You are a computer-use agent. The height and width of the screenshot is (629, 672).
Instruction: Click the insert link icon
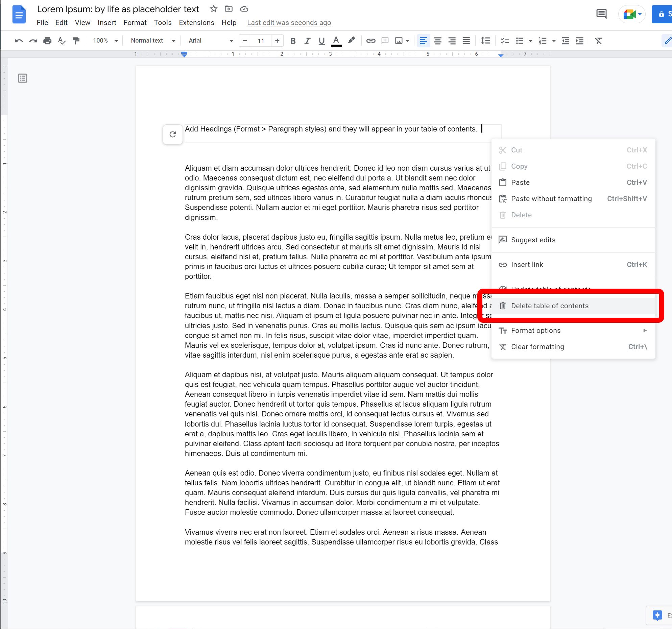point(369,41)
